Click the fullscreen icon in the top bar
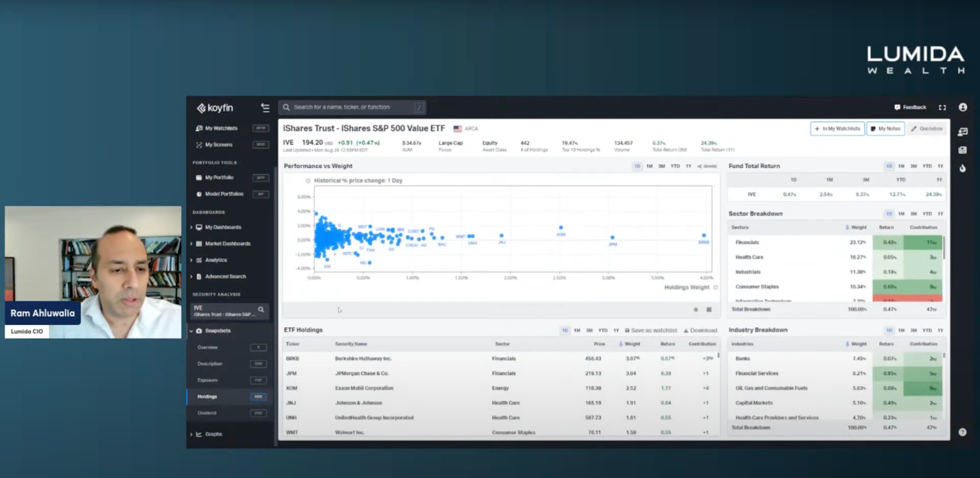The height and width of the screenshot is (478, 980). [x=943, y=107]
